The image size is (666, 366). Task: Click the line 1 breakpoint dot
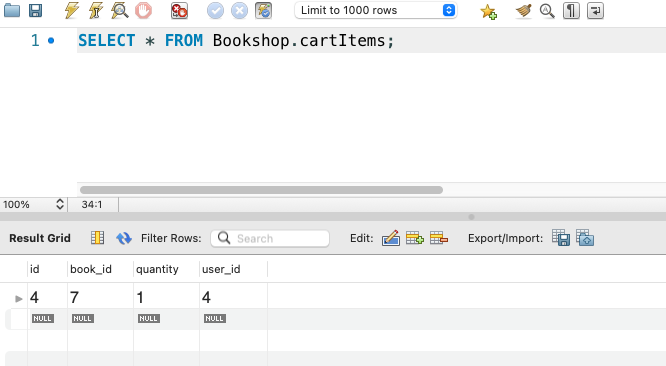[x=51, y=41]
